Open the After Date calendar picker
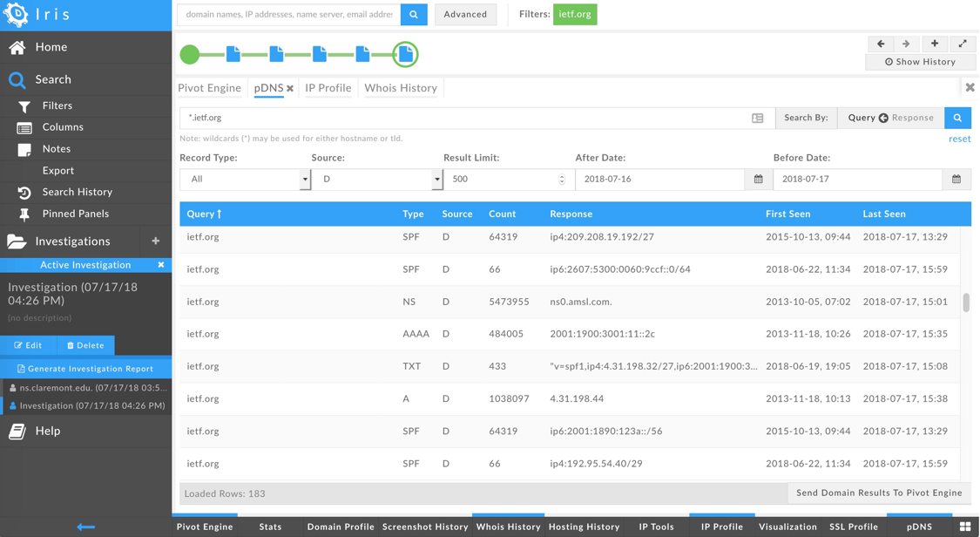Viewport: 980px width, 537px height. [758, 179]
